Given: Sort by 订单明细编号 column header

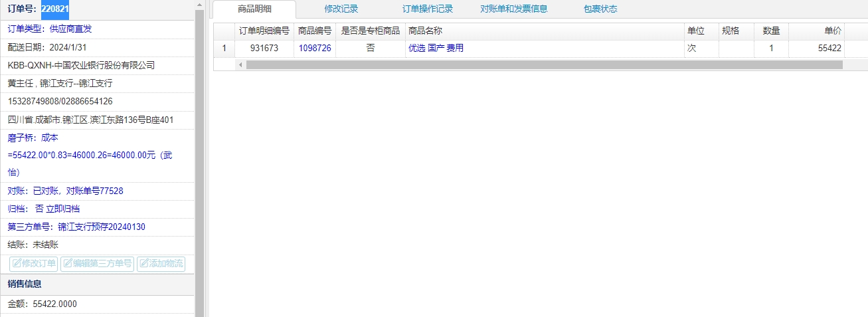Looking at the screenshot, I should coord(264,31).
